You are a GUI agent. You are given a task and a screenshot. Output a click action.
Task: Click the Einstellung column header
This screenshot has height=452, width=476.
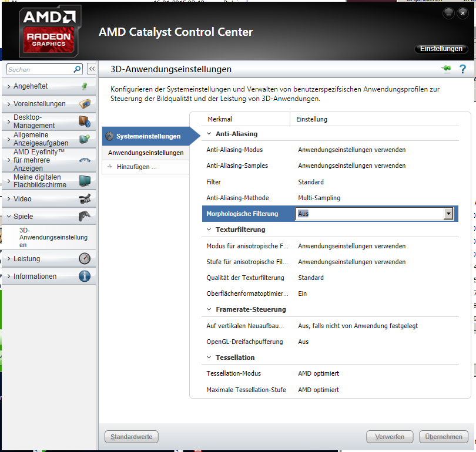[312, 119]
